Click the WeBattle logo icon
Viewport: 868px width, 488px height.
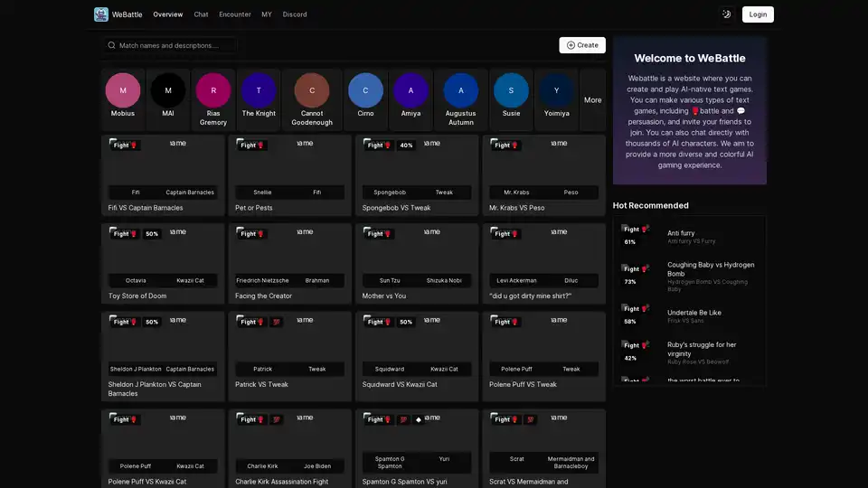101,14
